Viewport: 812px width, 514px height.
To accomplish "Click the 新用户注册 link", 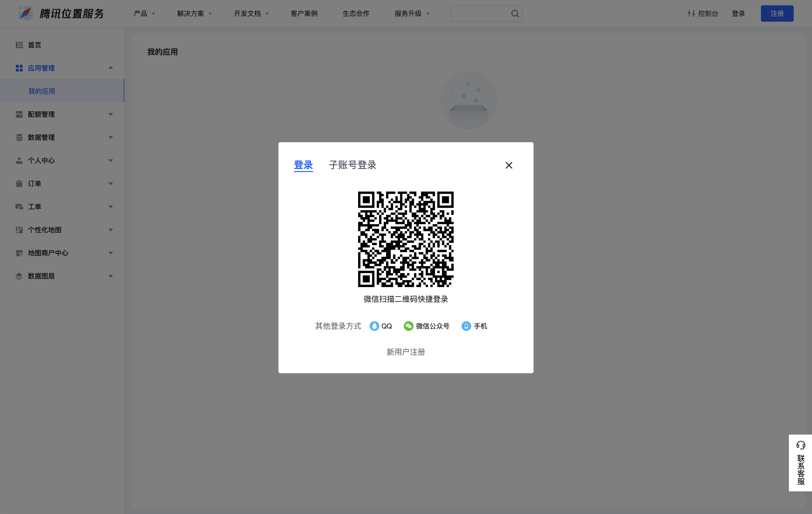I will 406,352.
